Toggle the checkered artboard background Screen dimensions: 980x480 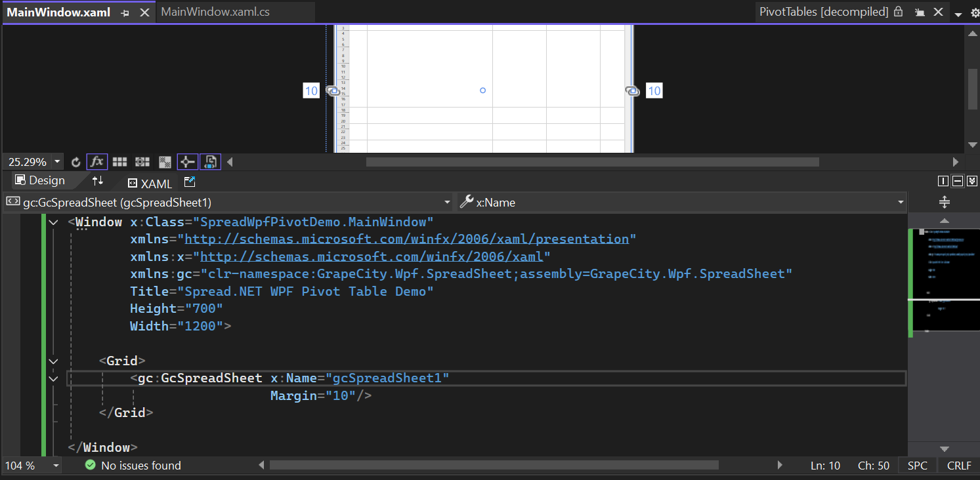(165, 162)
